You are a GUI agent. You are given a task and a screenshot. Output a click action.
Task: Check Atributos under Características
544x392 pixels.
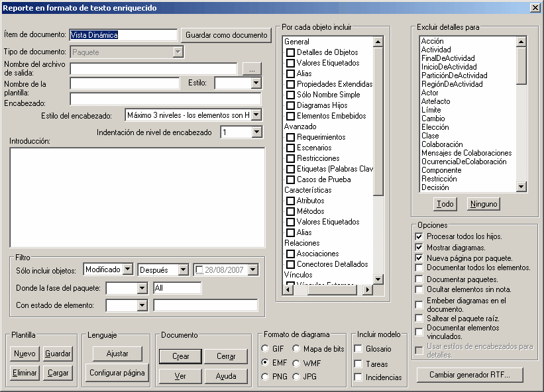(290, 201)
